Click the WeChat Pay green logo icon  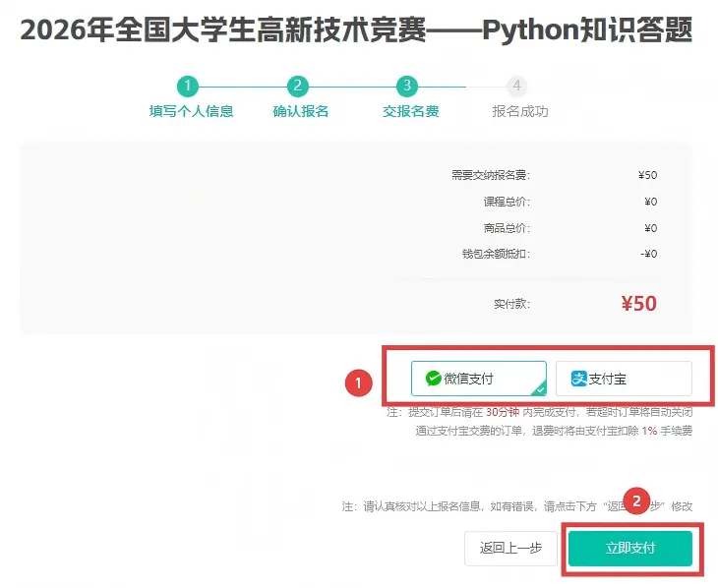(x=433, y=379)
